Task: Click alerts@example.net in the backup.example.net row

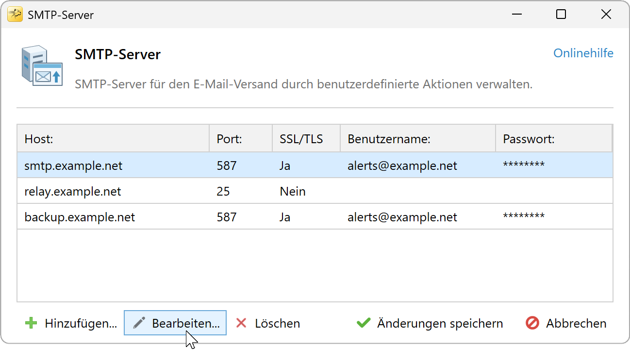Action: [402, 217]
